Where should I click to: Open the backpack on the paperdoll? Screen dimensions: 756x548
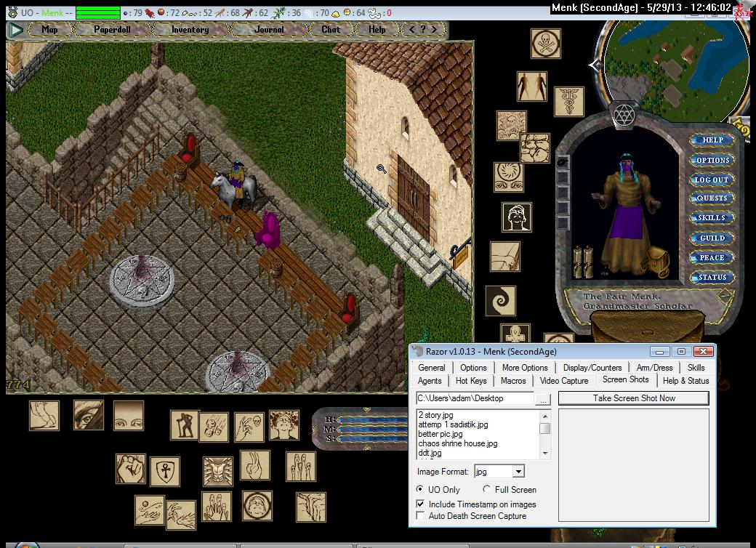(656, 262)
